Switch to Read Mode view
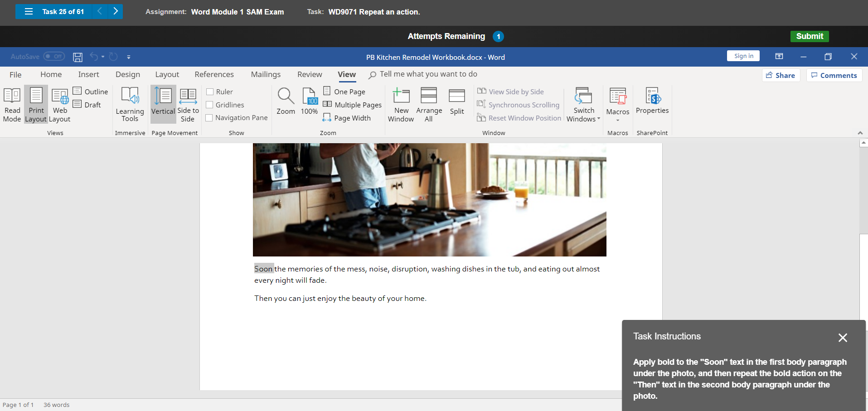Screen dimensions: 868x411 (x=12, y=105)
